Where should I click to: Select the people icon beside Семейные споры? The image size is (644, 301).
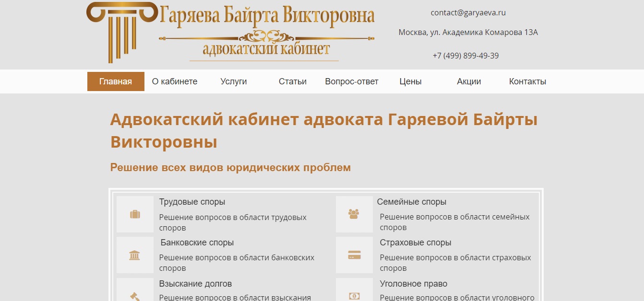click(354, 214)
